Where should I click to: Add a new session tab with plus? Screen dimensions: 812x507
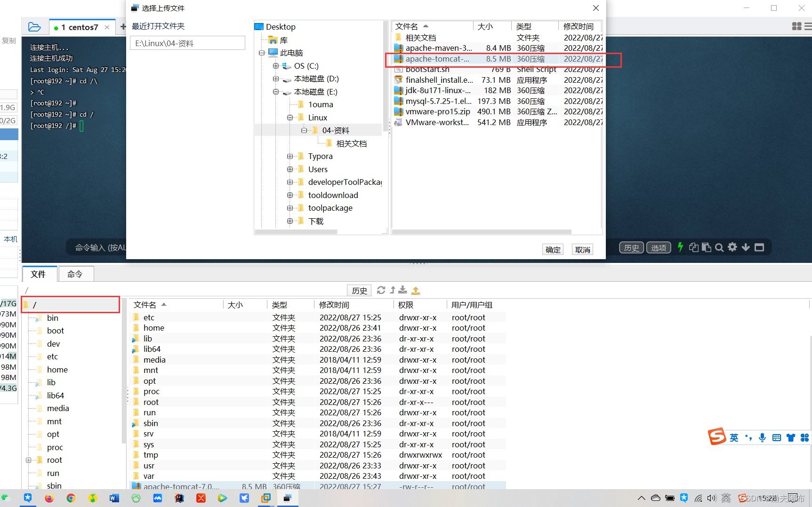coord(123,27)
